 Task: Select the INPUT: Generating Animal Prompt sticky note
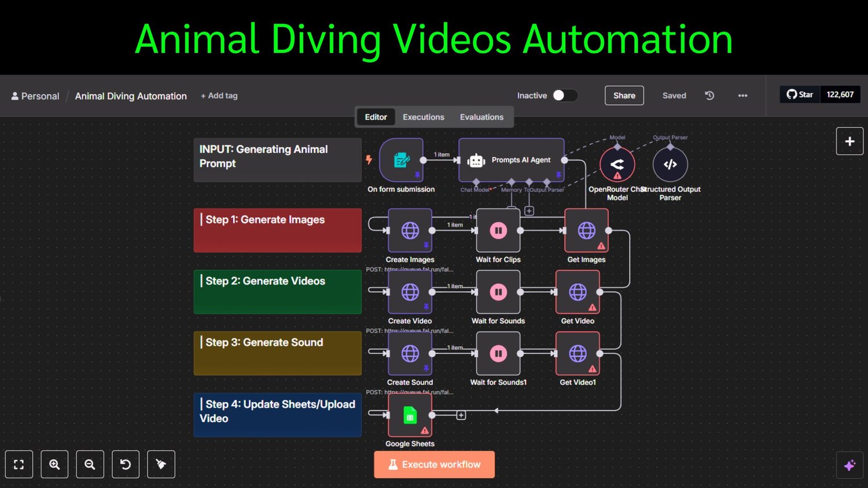coord(278,160)
